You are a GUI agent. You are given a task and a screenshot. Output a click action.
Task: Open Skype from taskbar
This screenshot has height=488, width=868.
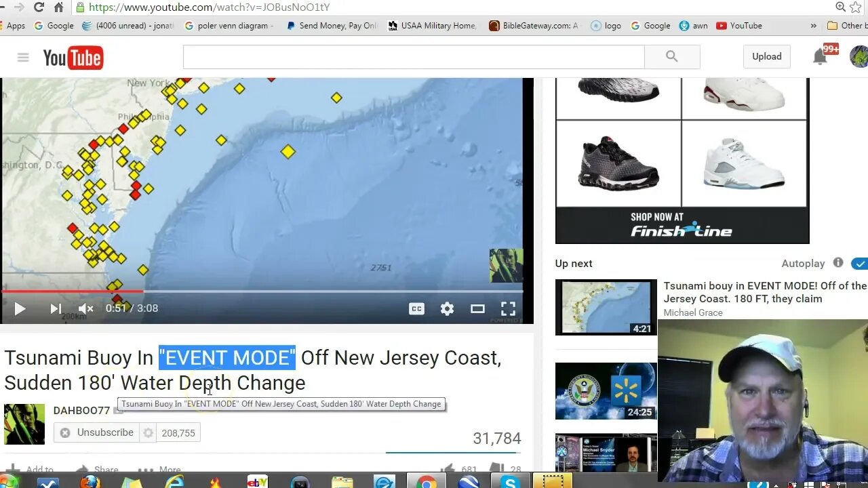coord(511,482)
